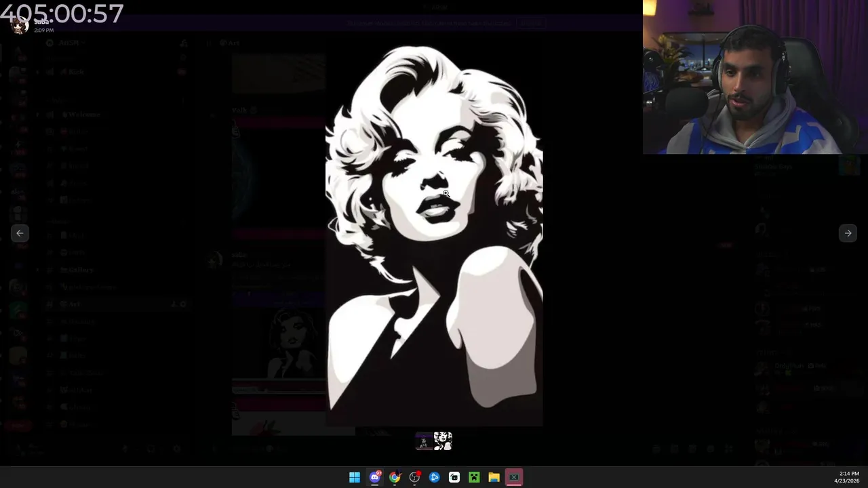This screenshot has height=488, width=868.
Task: Open the pink-highlighted app in the taskbar
Action: pyautogui.click(x=514, y=478)
